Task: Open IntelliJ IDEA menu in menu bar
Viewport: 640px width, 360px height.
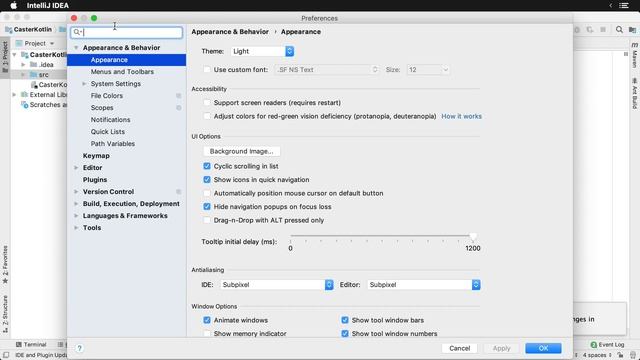Action: click(x=48, y=5)
